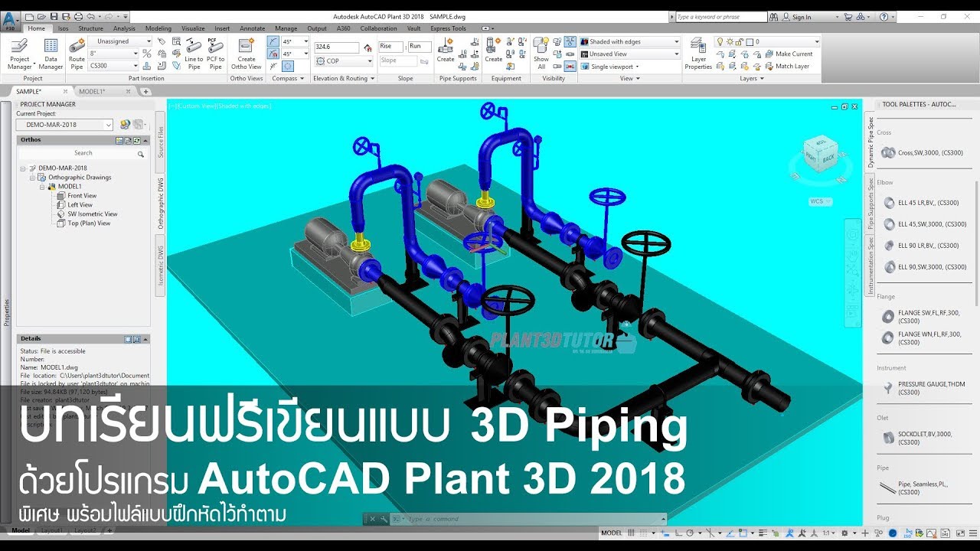Open the COP justification dropdown
Viewport: 980px width, 551px height.
click(x=344, y=61)
